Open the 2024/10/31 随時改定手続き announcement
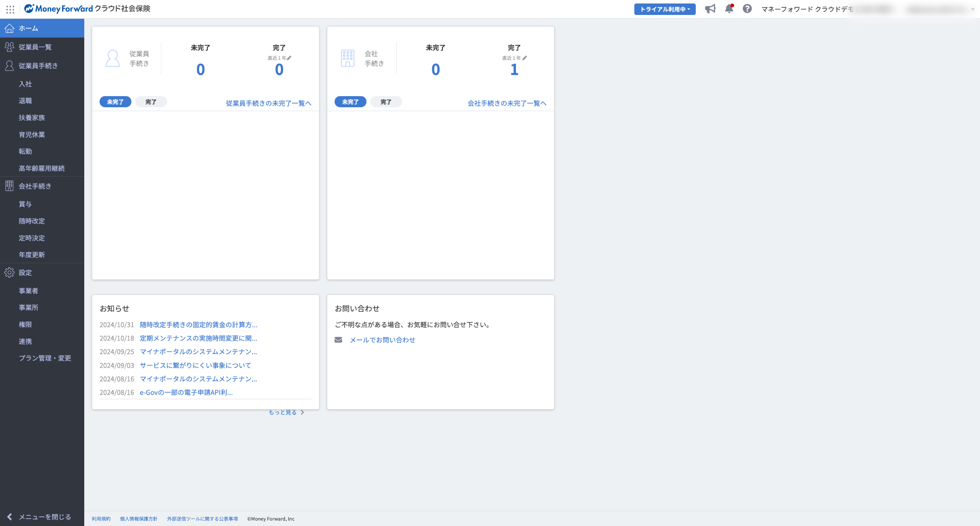 (198, 325)
